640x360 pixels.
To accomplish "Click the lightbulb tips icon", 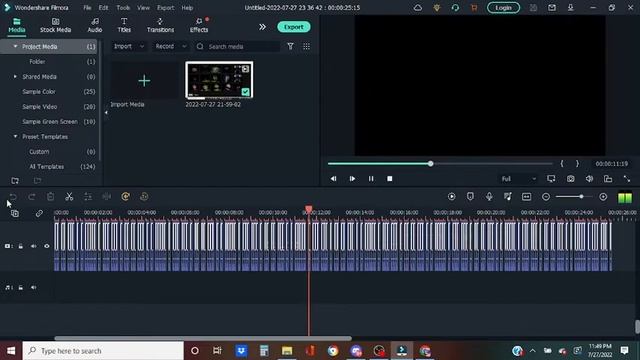I will click(437, 8).
